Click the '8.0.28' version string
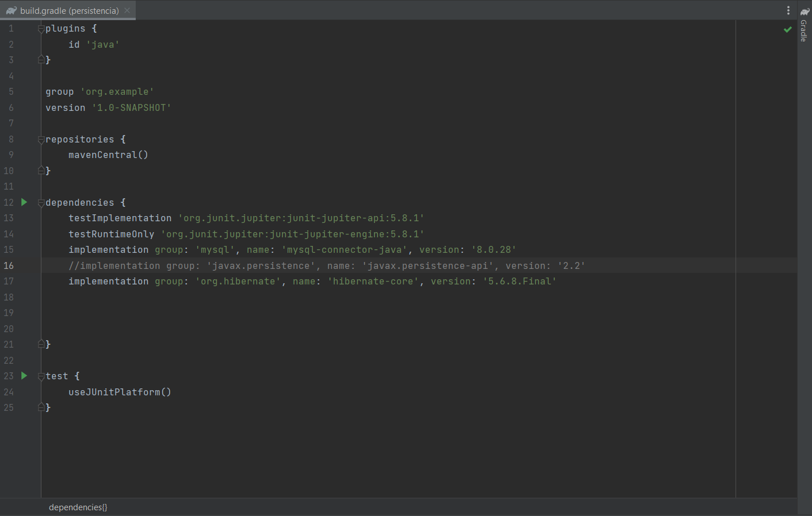This screenshot has height=516, width=812. point(494,249)
